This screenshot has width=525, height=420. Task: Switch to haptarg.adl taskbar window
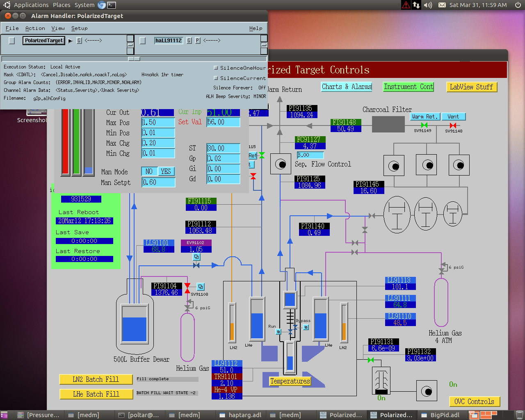pyautogui.click(x=240, y=415)
